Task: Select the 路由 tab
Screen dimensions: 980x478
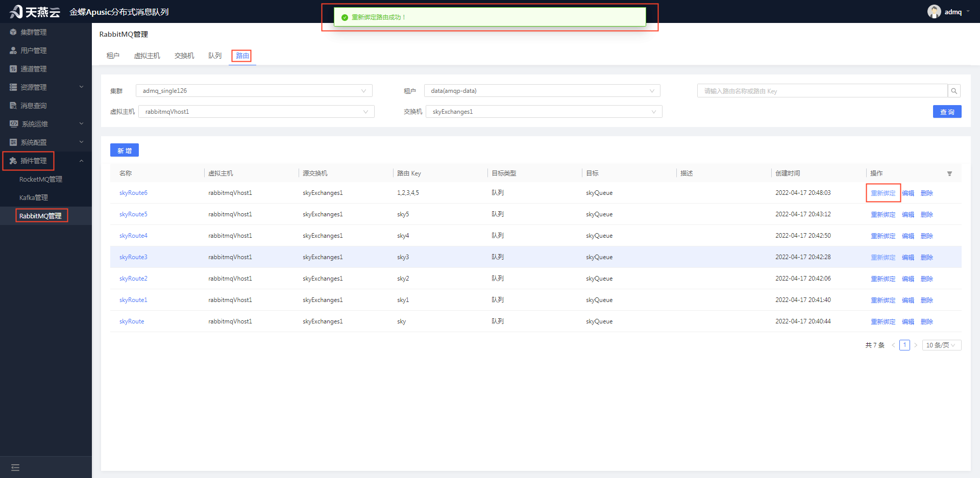Action: click(x=242, y=56)
